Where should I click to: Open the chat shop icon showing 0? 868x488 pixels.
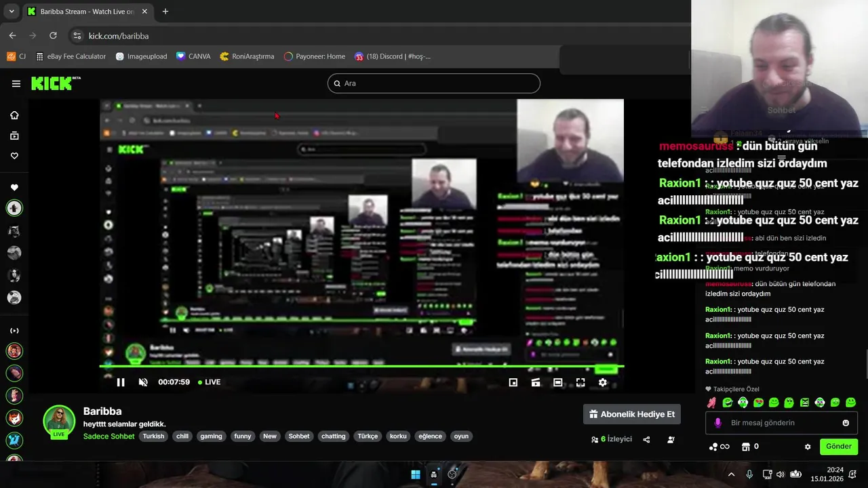pyautogui.click(x=751, y=447)
